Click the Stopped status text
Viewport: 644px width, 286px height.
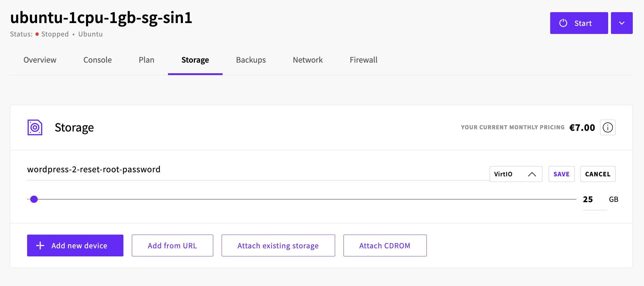coord(55,34)
